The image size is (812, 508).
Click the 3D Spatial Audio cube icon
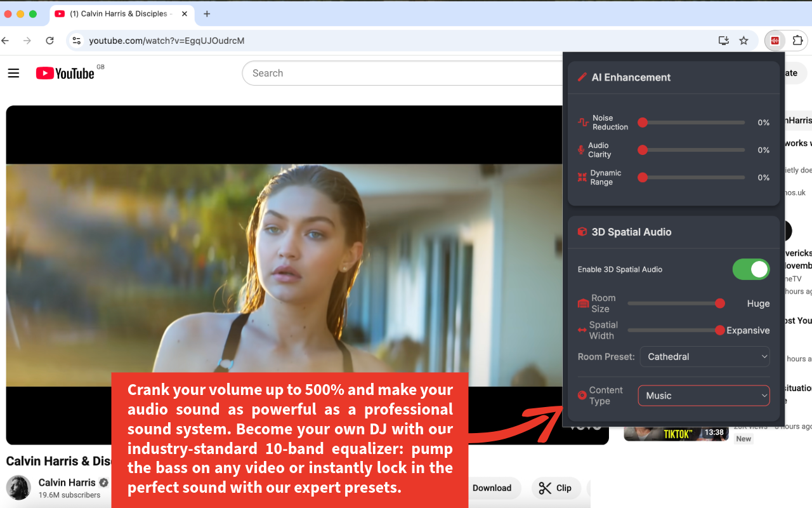582,232
